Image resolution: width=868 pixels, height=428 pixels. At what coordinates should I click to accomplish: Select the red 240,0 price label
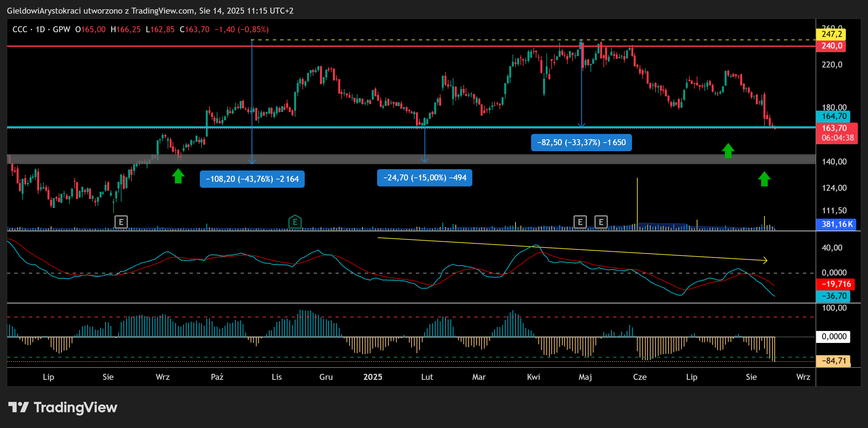[831, 46]
